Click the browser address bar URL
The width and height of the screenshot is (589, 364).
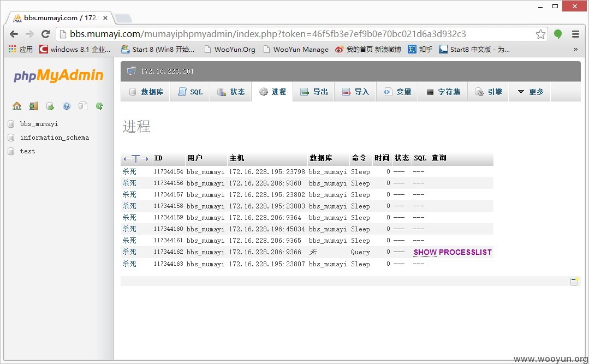[268, 34]
